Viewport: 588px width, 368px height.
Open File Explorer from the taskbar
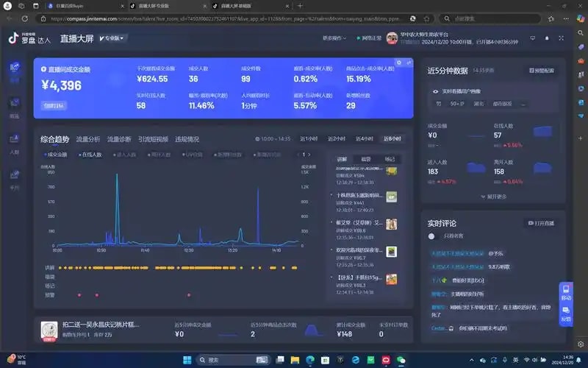click(x=295, y=360)
